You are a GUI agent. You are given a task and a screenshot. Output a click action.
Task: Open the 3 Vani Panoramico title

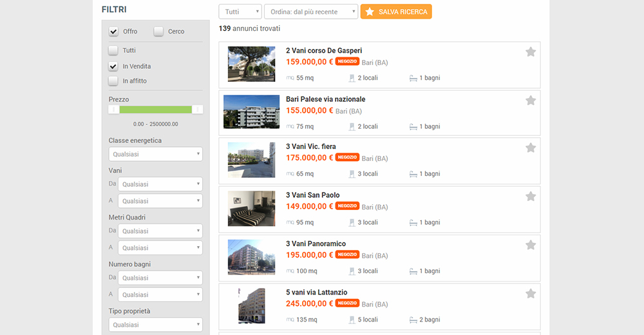[316, 244]
